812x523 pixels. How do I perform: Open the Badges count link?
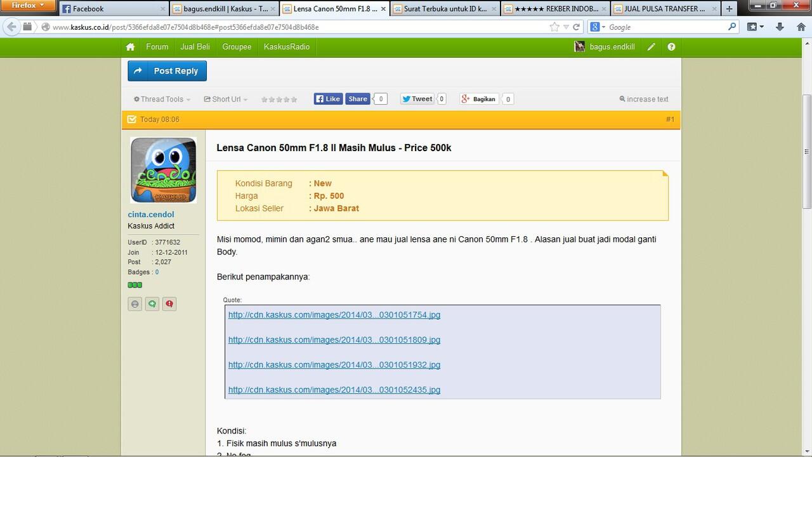pos(157,272)
